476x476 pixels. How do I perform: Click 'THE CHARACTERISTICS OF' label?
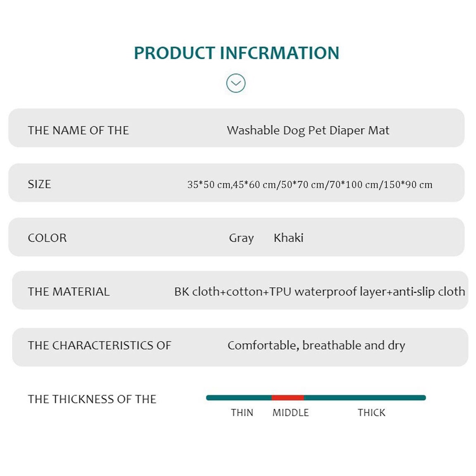(x=99, y=345)
